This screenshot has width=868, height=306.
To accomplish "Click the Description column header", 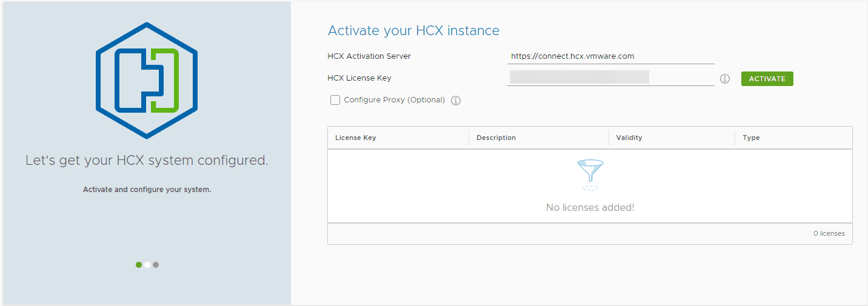I will point(496,138).
